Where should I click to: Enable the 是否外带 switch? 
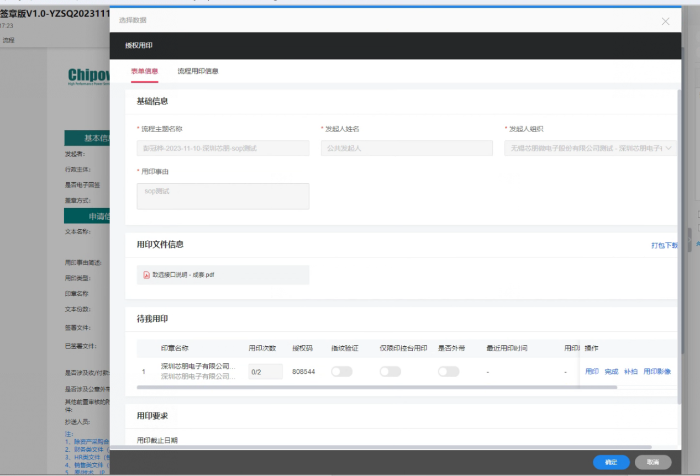click(448, 371)
